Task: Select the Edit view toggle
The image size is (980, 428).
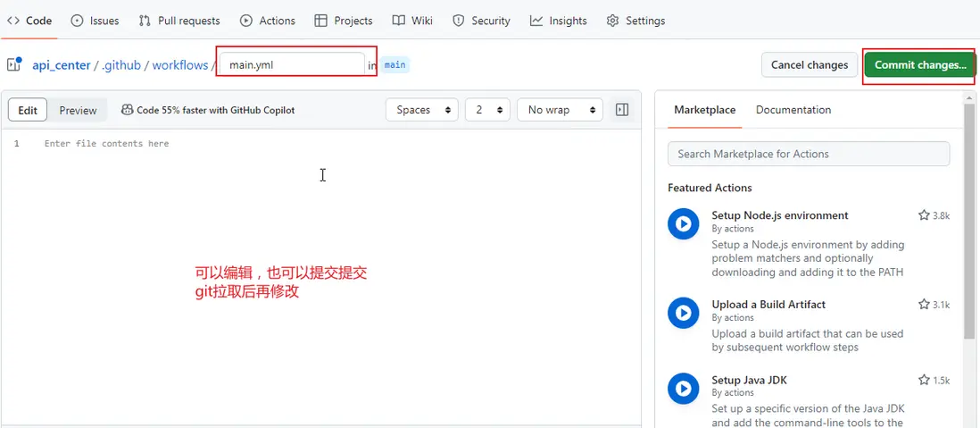Action: pyautogui.click(x=28, y=110)
